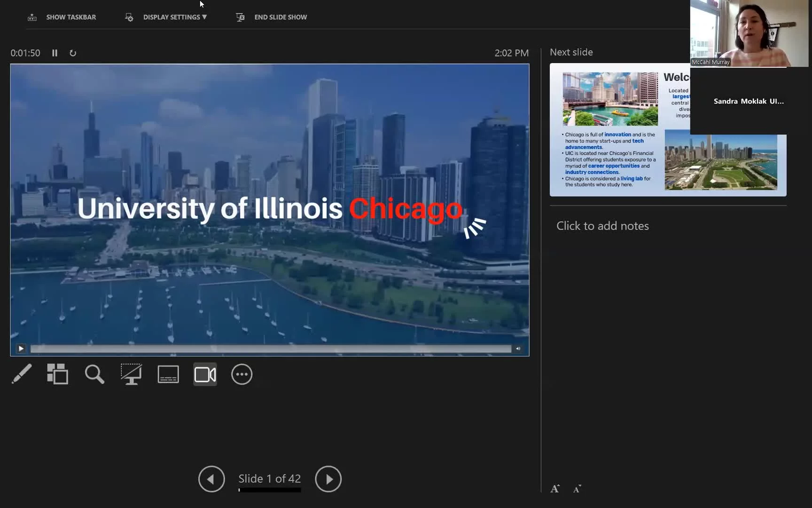Restart the presentation timer

click(x=73, y=53)
